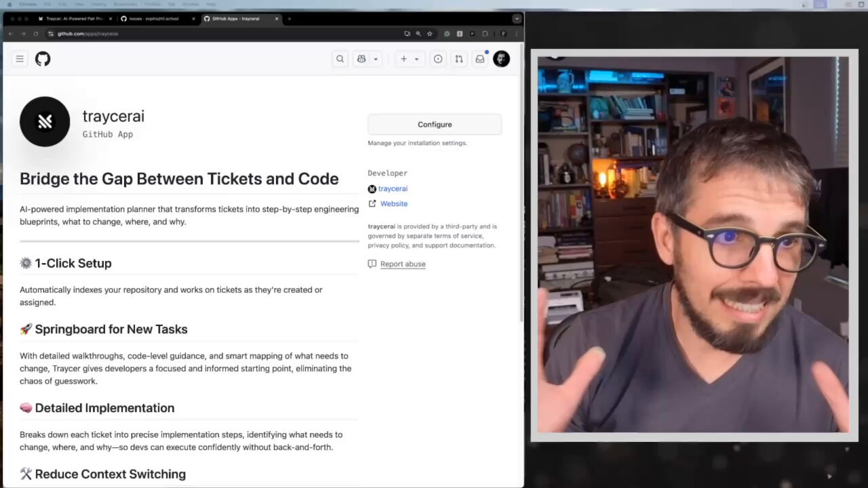
Task: Switch to the Issues svpino/ml.school tab
Action: click(155, 18)
